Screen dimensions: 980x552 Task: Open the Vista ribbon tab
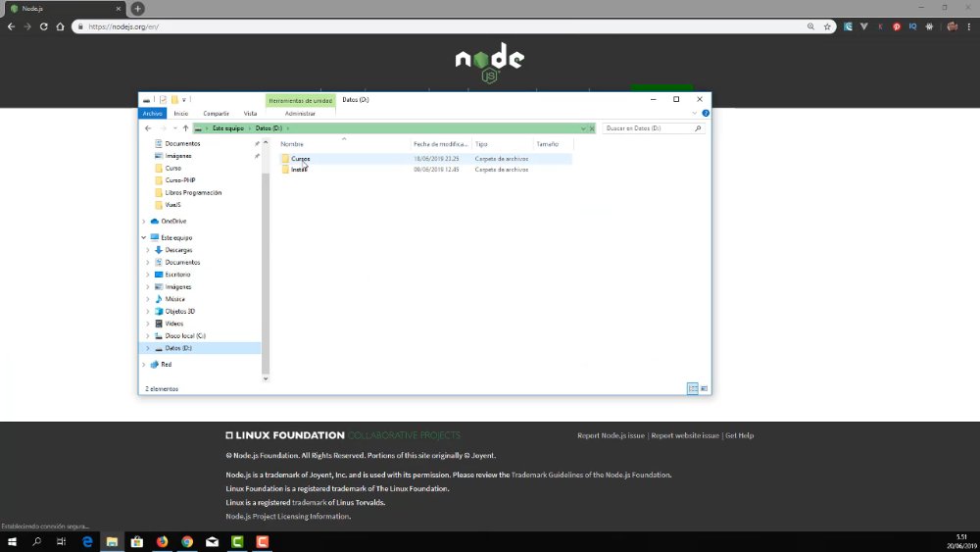tap(250, 113)
